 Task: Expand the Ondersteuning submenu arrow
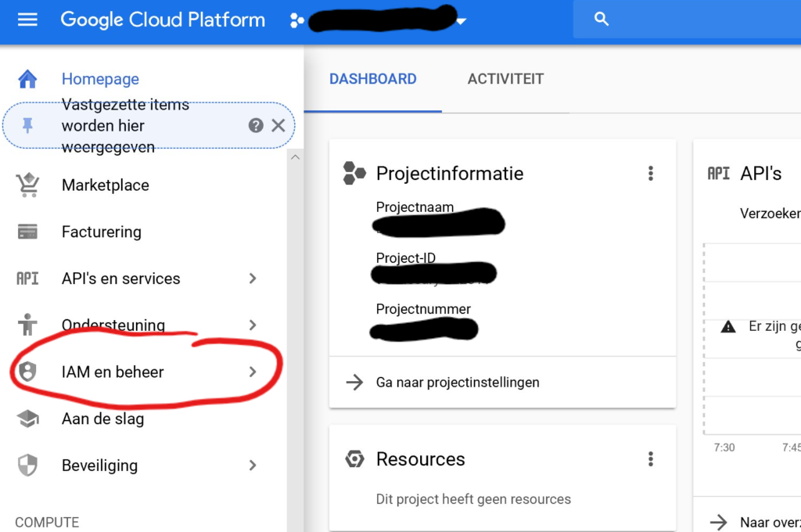pyautogui.click(x=253, y=325)
